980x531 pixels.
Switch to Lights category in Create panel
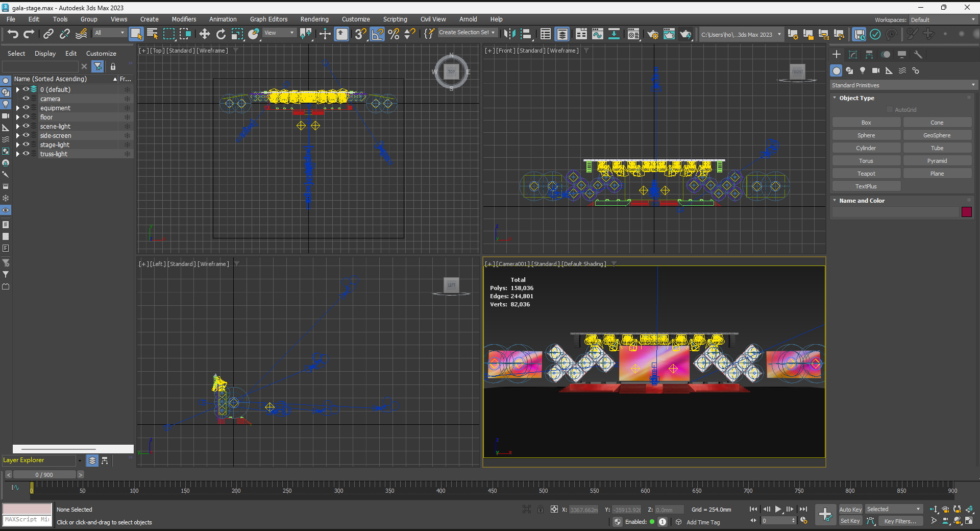[x=863, y=70]
